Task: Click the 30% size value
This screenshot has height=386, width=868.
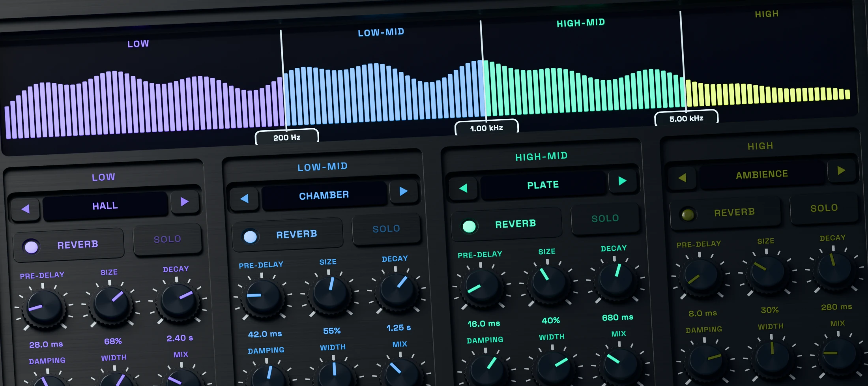Action: click(x=769, y=310)
